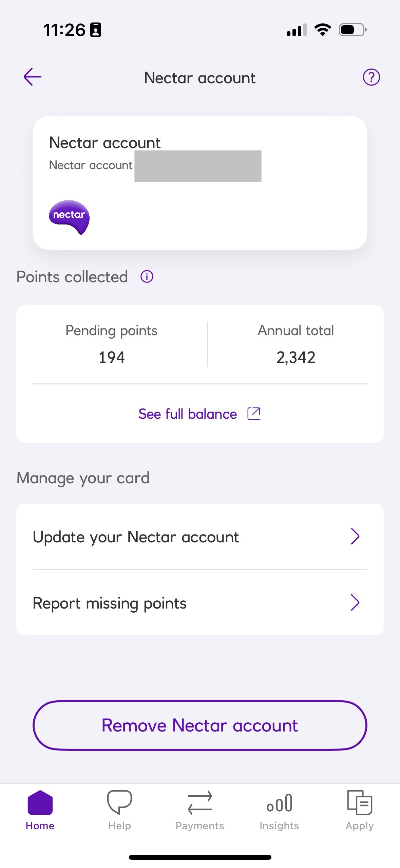
Task: Tap the Home house icon
Action: (40, 802)
